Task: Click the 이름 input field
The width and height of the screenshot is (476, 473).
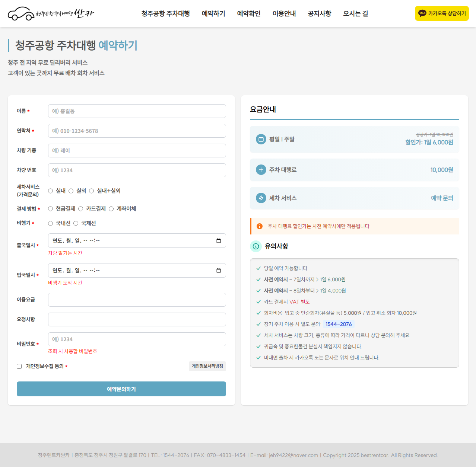Action: click(137, 111)
